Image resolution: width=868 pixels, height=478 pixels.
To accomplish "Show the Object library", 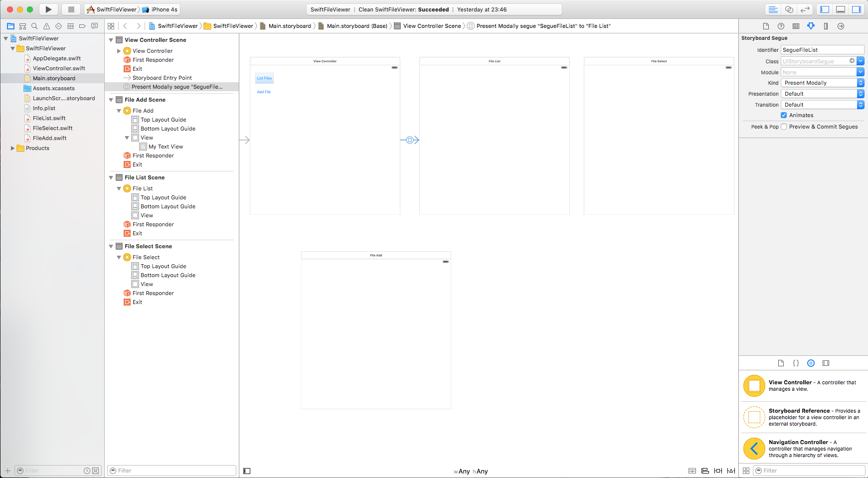I will click(811, 363).
